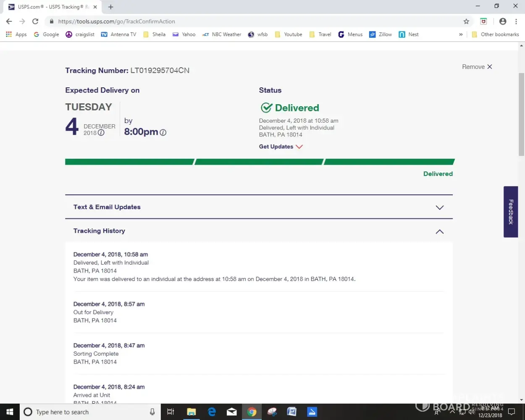The image size is (525, 420).
Task: Open the blue scanner app in taskbar
Action: coord(312,412)
